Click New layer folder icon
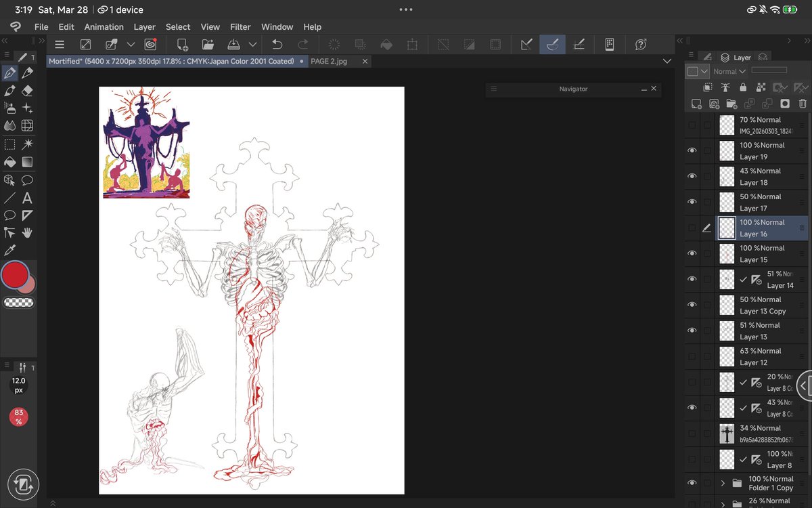 (731, 104)
